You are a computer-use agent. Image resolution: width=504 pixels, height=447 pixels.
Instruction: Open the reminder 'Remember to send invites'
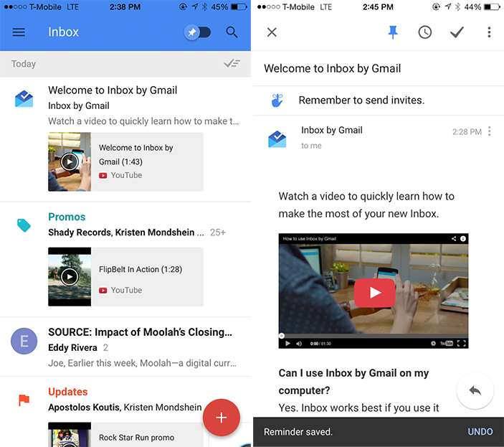tap(361, 100)
